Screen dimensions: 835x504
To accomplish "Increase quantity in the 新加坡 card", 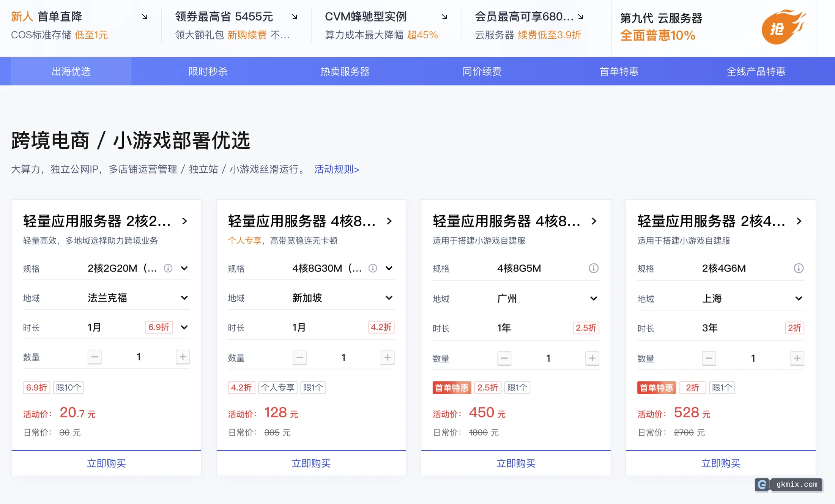I will click(388, 358).
